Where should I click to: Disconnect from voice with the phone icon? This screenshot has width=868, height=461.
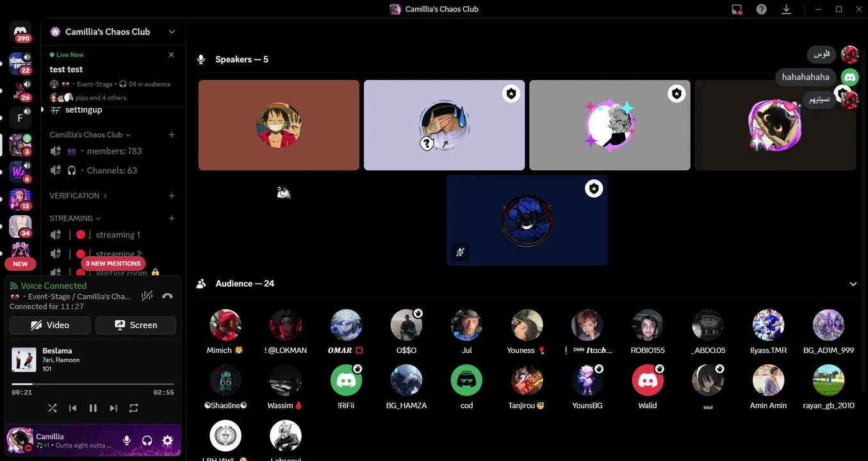[x=167, y=296]
